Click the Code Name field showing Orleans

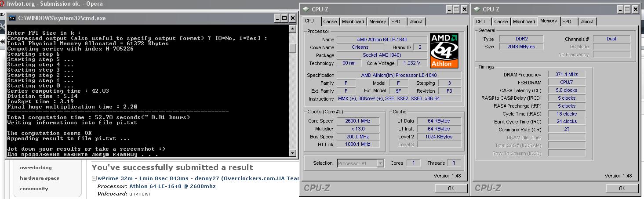tap(360, 47)
